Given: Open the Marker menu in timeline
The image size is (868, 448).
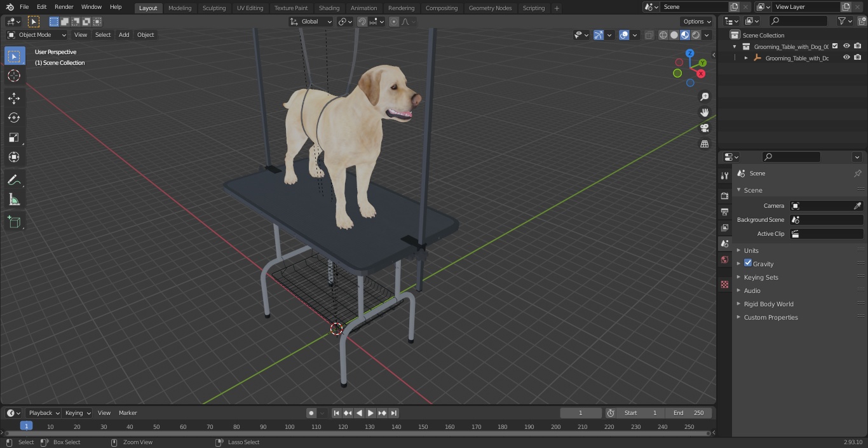Looking at the screenshot, I should 128,413.
